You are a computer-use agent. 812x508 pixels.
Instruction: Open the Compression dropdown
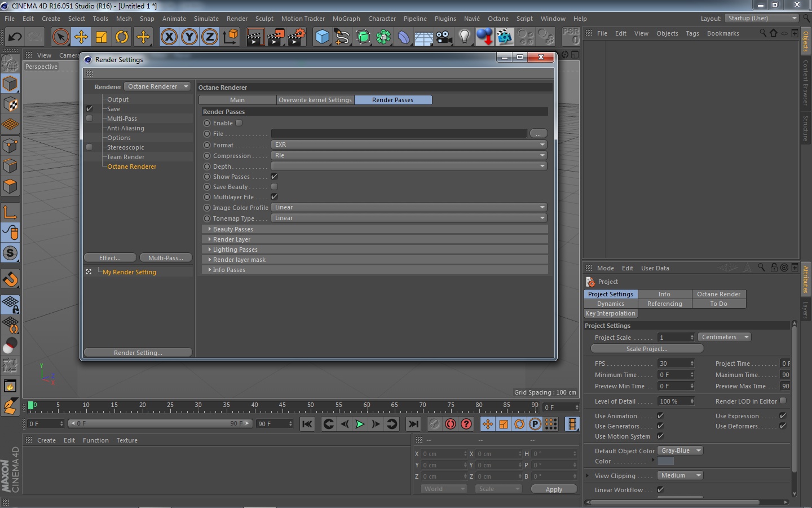pyautogui.click(x=409, y=156)
